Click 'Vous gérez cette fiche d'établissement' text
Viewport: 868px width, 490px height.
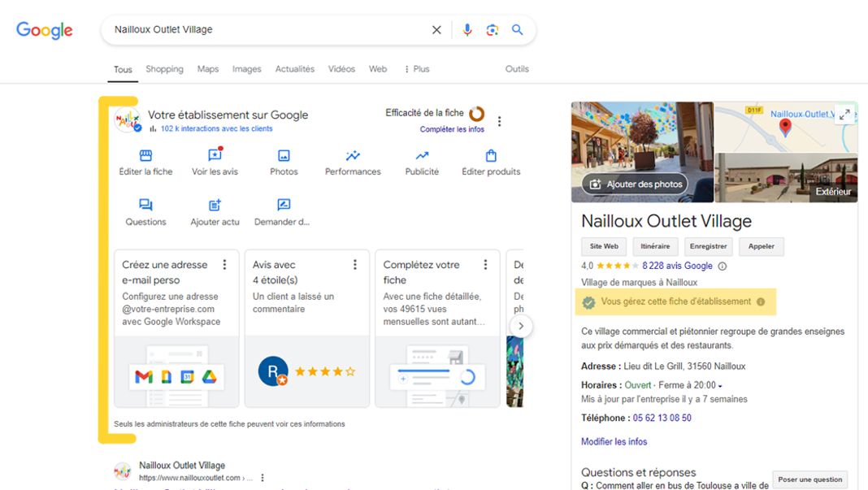click(676, 301)
